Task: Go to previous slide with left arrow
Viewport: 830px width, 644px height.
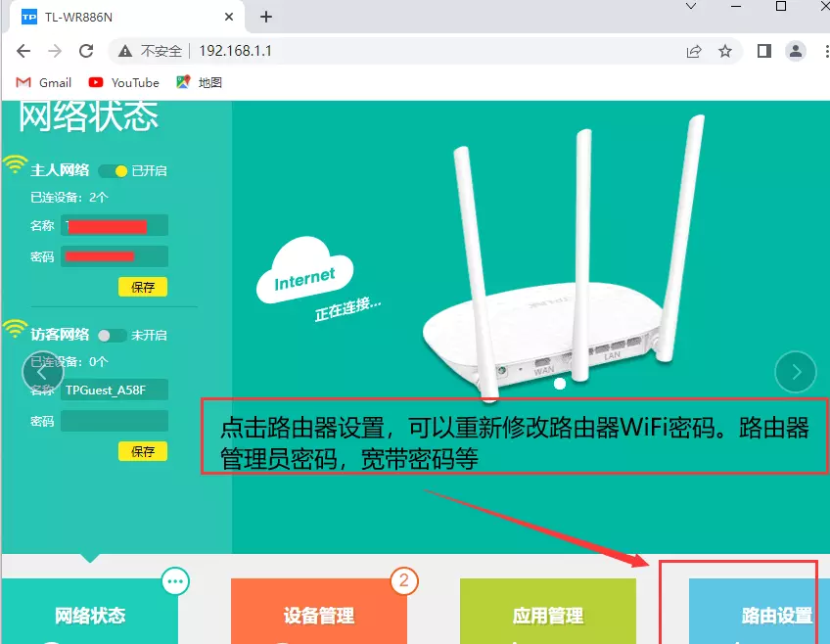Action: coord(42,371)
